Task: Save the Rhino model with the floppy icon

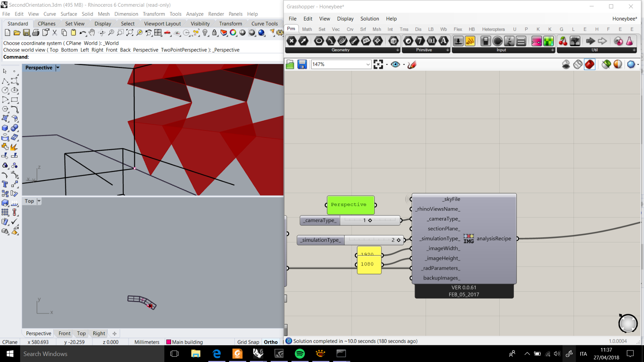Action: pyautogui.click(x=26, y=33)
